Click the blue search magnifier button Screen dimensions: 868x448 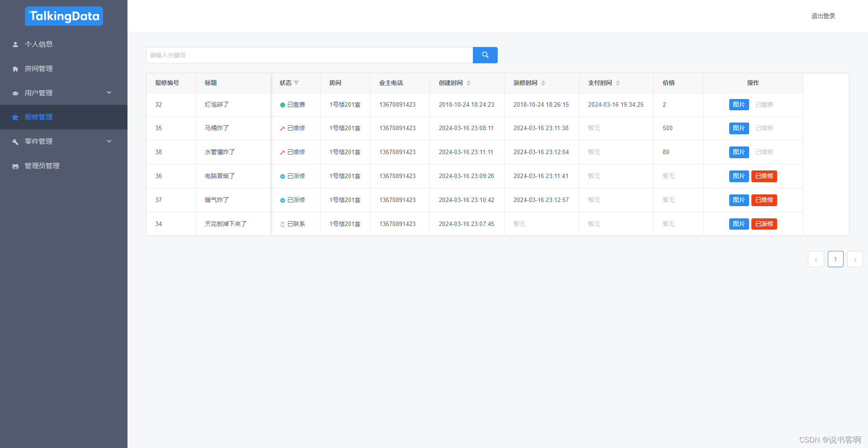pos(485,55)
